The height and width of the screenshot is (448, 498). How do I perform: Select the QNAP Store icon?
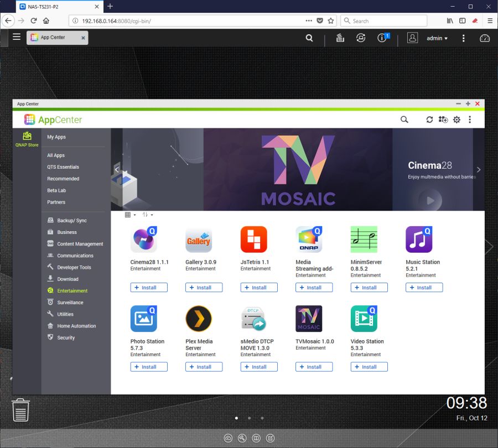click(x=27, y=139)
